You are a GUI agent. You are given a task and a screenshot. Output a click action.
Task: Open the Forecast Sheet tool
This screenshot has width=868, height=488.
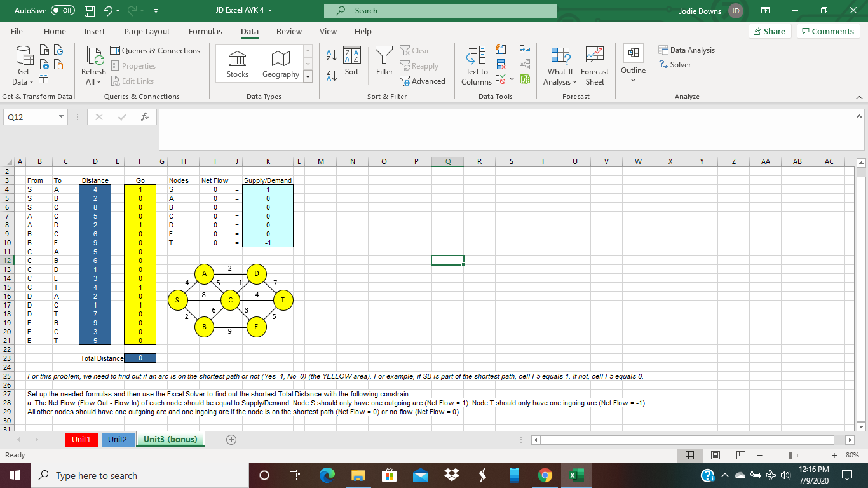click(594, 62)
